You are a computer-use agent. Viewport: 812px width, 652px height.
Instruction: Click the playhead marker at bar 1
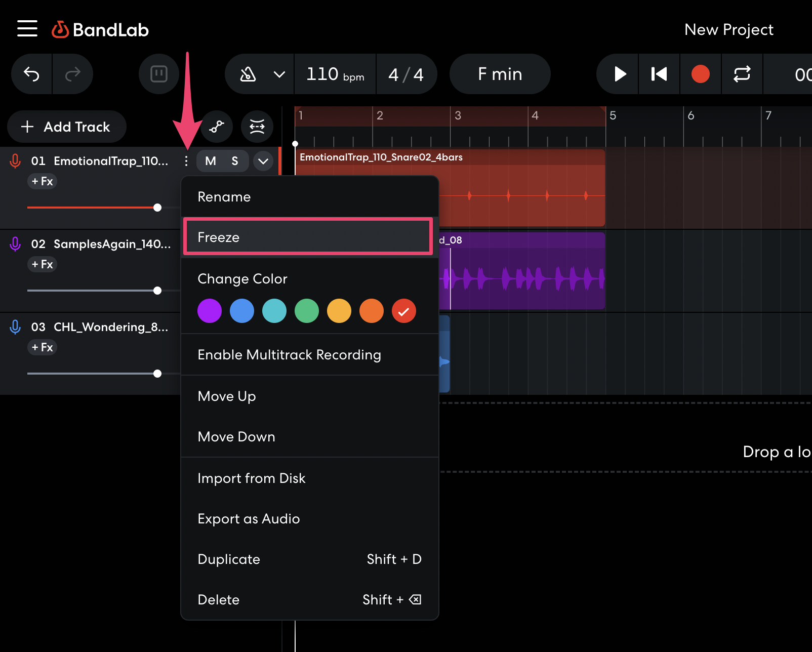(295, 144)
